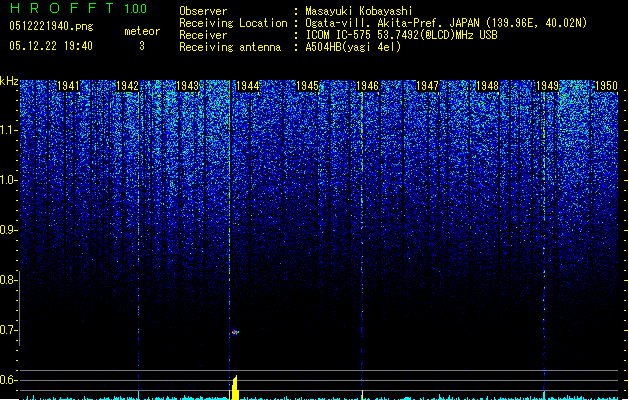Image resolution: width=629 pixels, height=400 pixels.
Task: Click the filename 0512221940.png
Action: pos(51,26)
